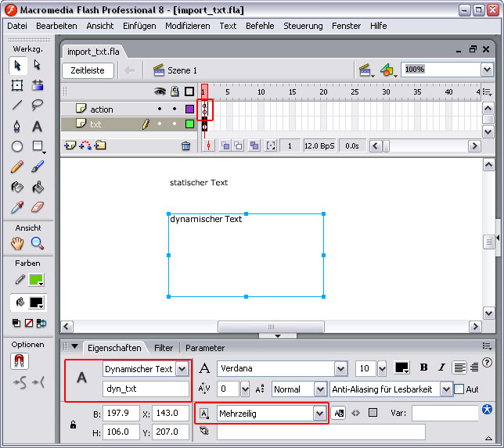Open the Edit Symbols icon
Screen dimensions: 504x448
click(x=388, y=70)
